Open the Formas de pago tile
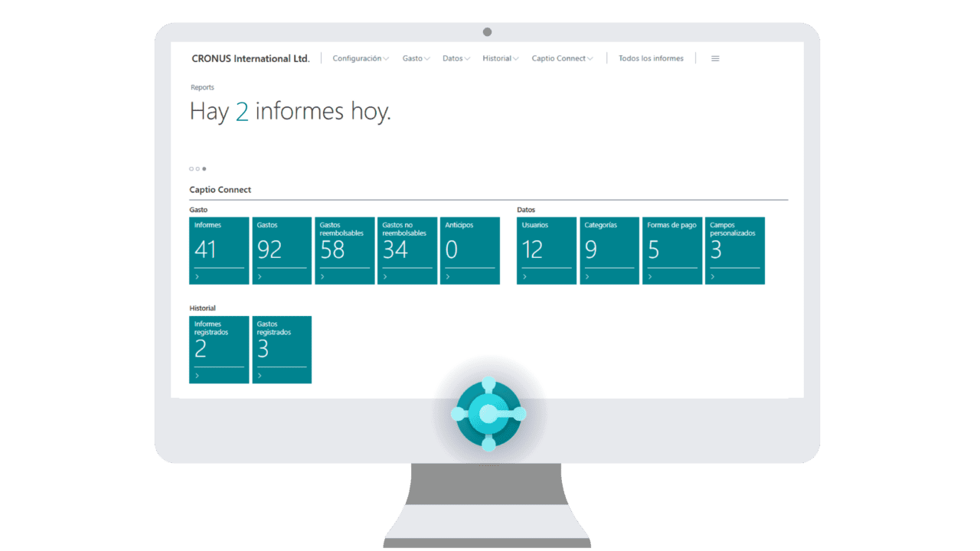The width and height of the screenshot is (980, 551). (x=672, y=250)
